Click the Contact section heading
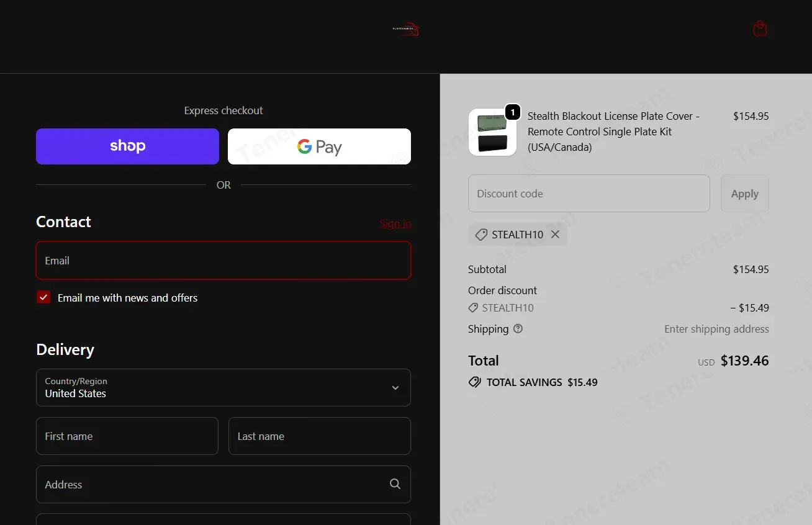This screenshot has height=525, width=812. tap(63, 222)
